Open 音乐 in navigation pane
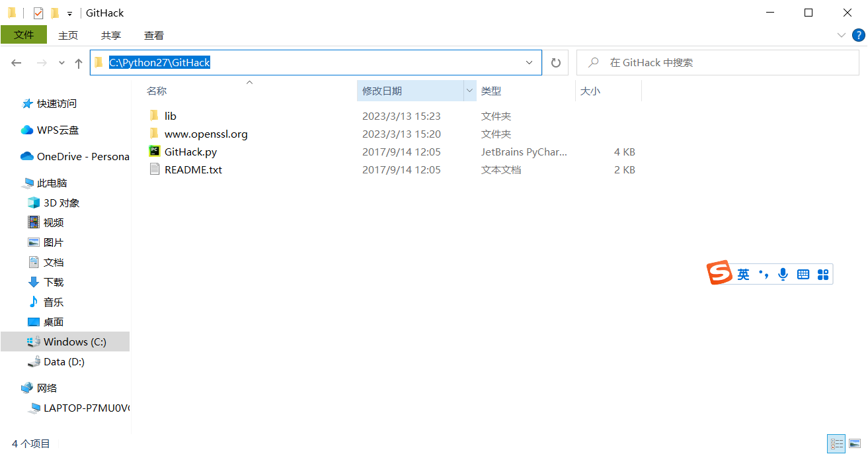This screenshot has width=868, height=454. pyautogui.click(x=54, y=302)
